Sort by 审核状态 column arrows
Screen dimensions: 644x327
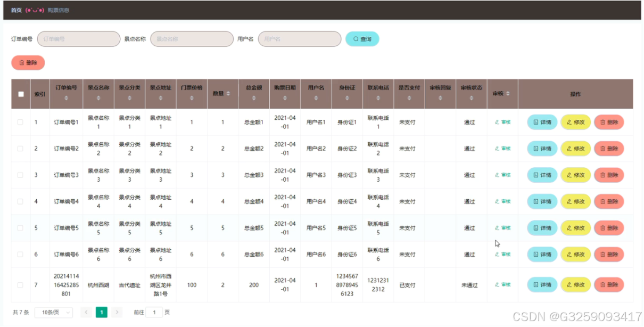tap(472, 98)
